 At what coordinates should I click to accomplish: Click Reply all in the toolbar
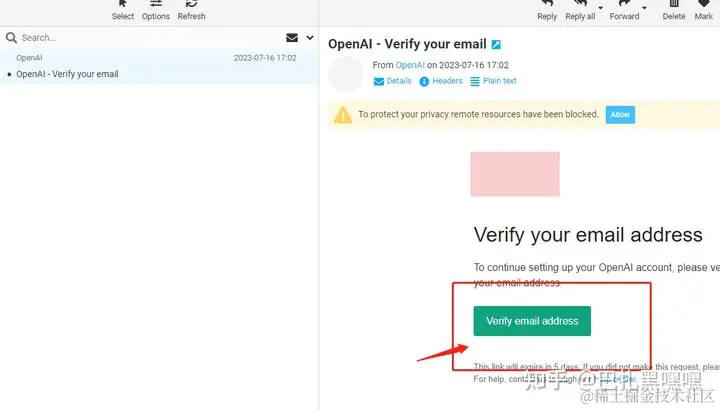580,11
